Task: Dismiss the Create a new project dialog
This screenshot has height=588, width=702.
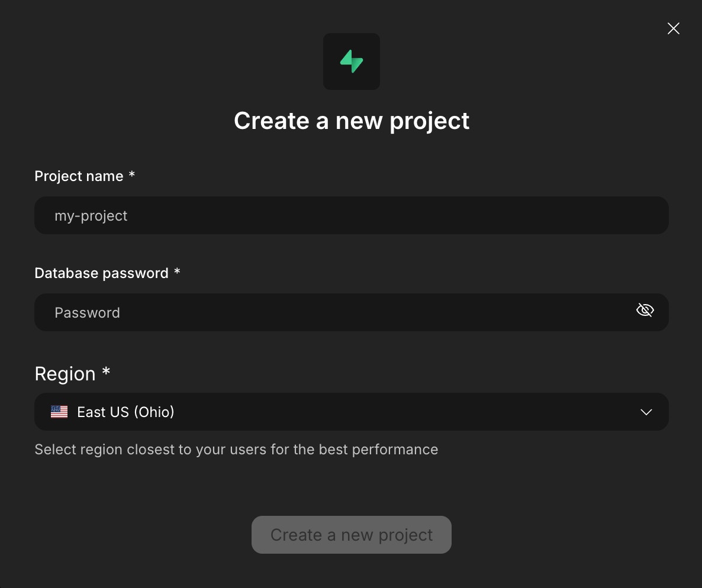Action: click(673, 28)
